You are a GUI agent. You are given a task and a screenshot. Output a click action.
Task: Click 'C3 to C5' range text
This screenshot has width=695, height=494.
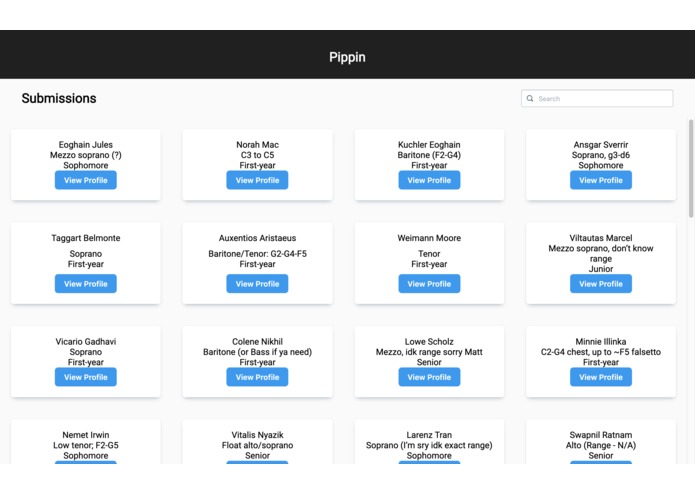click(257, 155)
